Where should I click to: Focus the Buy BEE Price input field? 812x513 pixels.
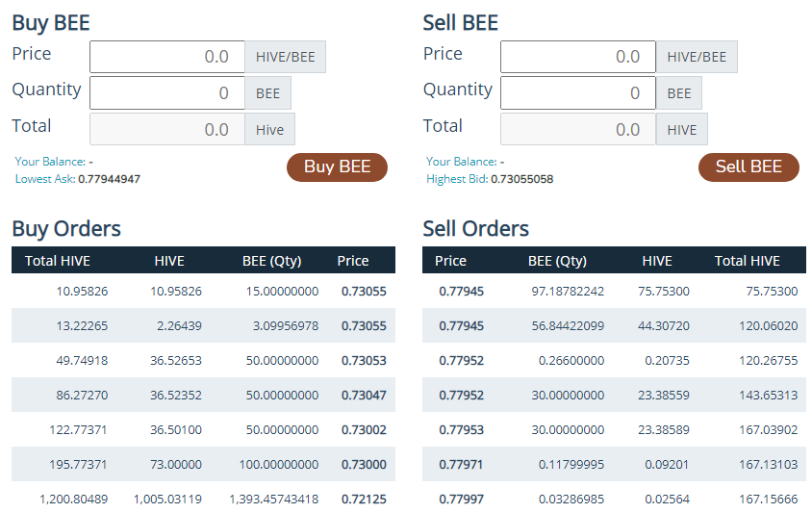pyautogui.click(x=167, y=57)
